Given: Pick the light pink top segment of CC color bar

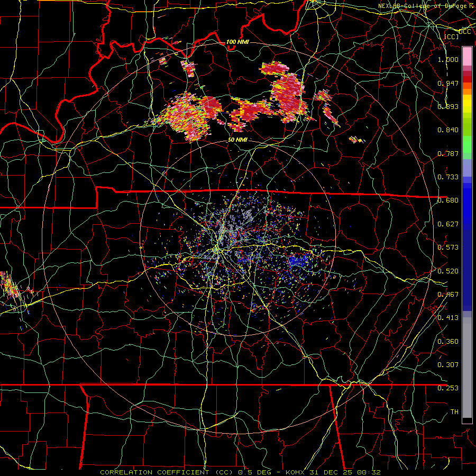Looking at the screenshot, I should coord(467,56).
